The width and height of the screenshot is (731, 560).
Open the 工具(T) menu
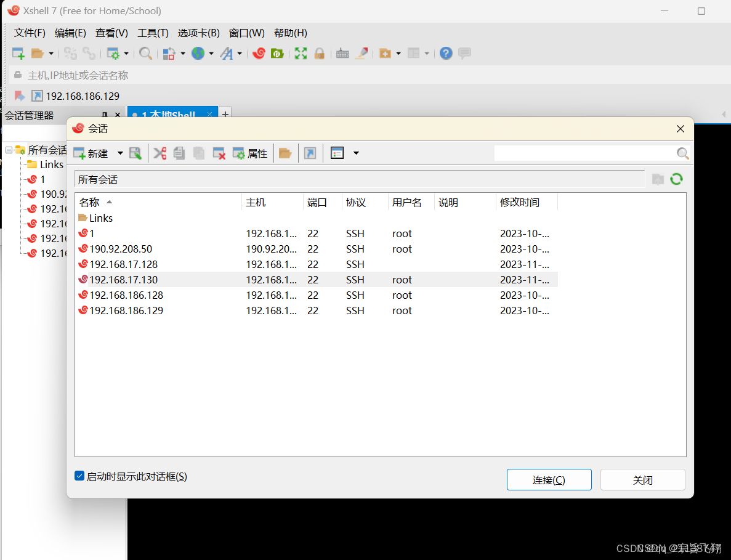tap(153, 33)
